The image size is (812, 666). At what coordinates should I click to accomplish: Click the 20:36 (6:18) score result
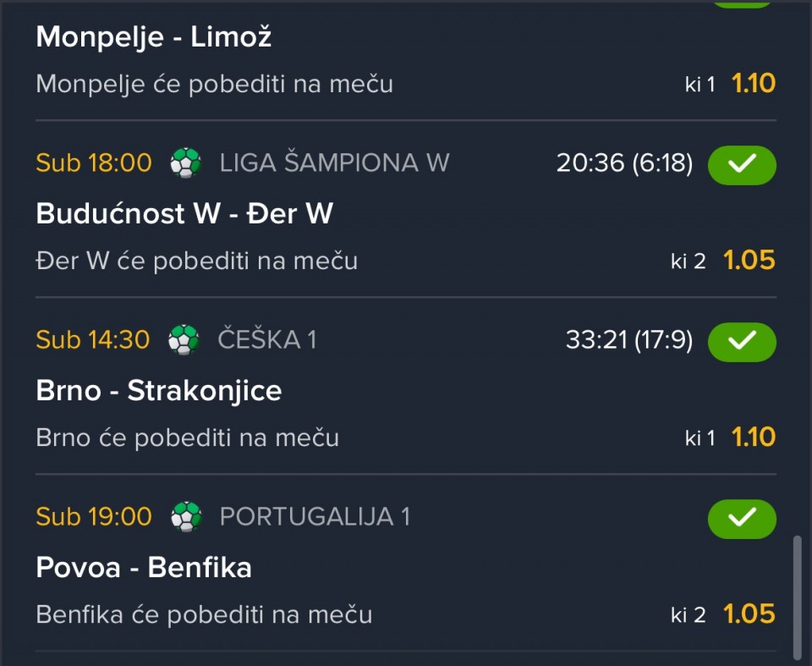click(x=624, y=163)
